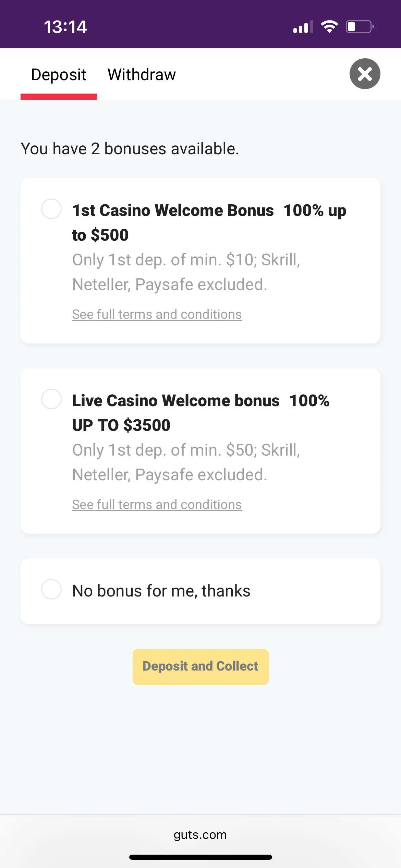
Task: Open the Withdraw tab
Action: pyautogui.click(x=142, y=75)
